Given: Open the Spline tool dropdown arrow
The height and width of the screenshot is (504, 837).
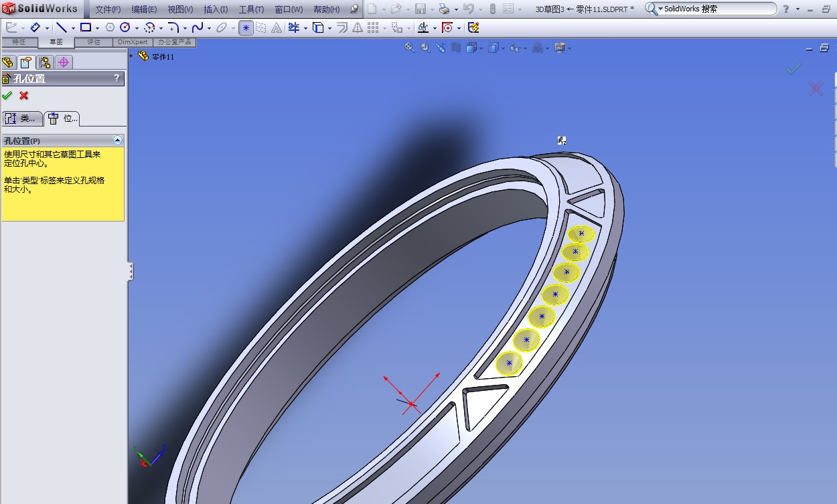Looking at the screenshot, I should click(x=208, y=28).
